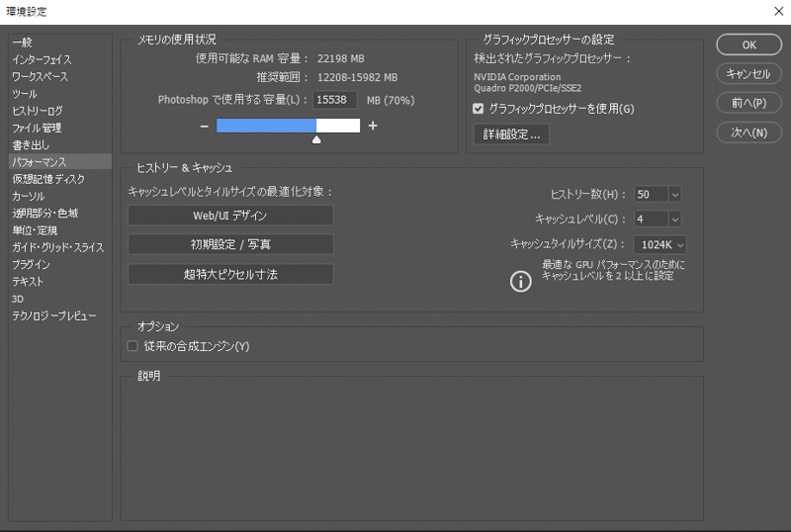791x532 pixels.
Task: Toggle グラフィックプロセッサーを使用(G) checkbox
Action: click(x=479, y=109)
